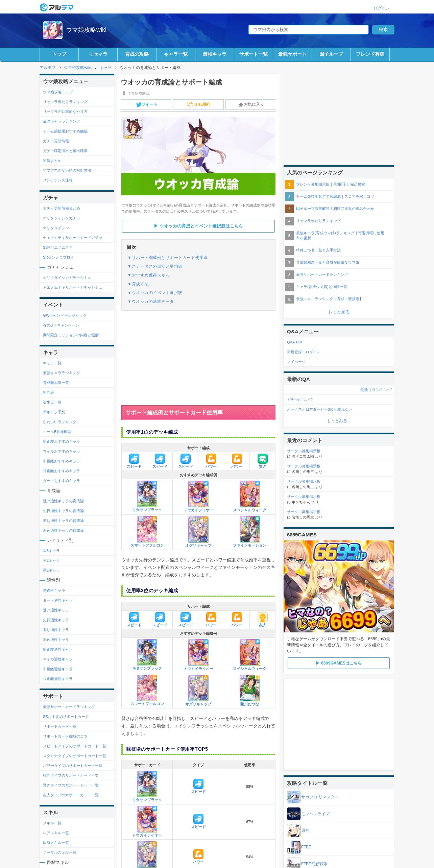The width and height of the screenshot is (434, 868).
Task: Open the キャラ一覧 navigation tab
Action: click(176, 54)
